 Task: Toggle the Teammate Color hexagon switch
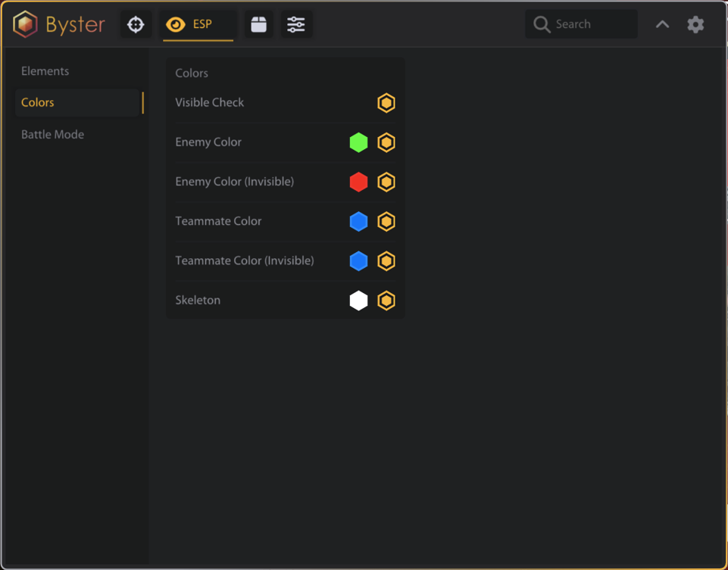pyautogui.click(x=386, y=221)
